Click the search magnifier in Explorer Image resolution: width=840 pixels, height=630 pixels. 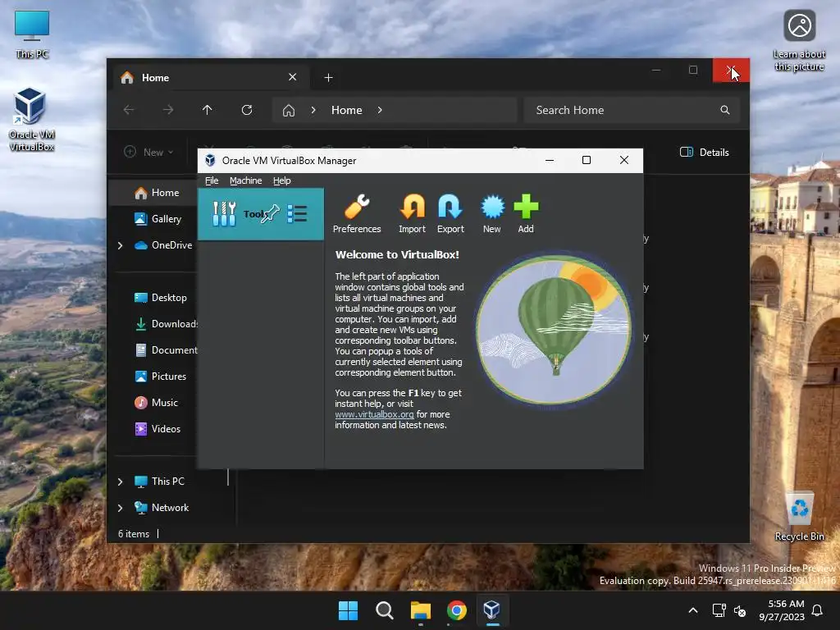(725, 110)
